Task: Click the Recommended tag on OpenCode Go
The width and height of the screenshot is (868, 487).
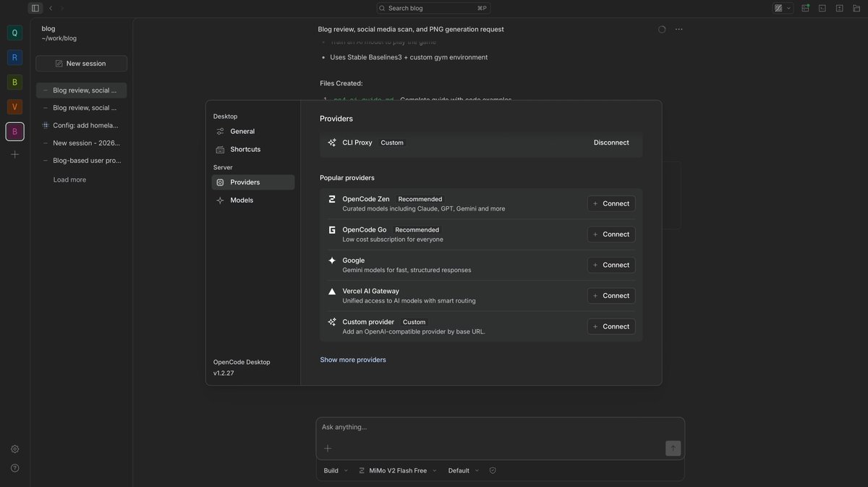Action: click(x=417, y=230)
